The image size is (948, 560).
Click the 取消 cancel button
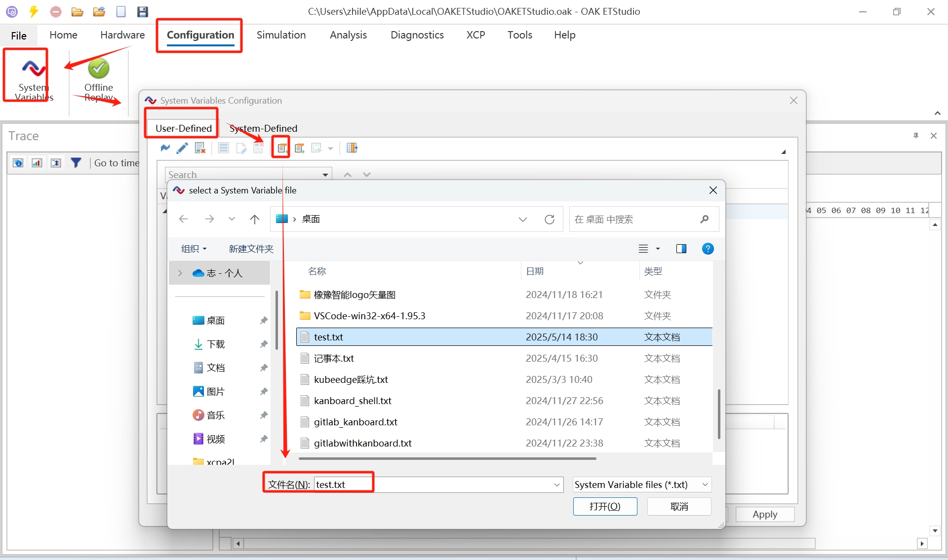click(x=679, y=506)
